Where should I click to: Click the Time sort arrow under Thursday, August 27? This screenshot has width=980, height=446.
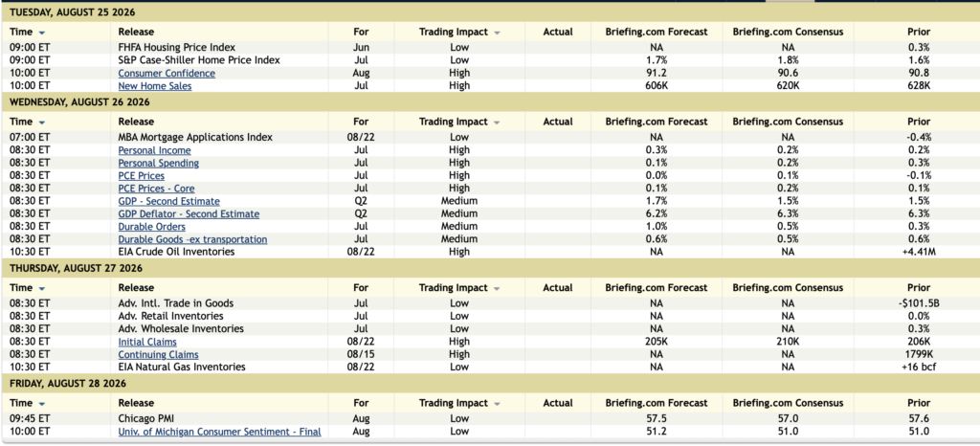[x=42, y=289]
